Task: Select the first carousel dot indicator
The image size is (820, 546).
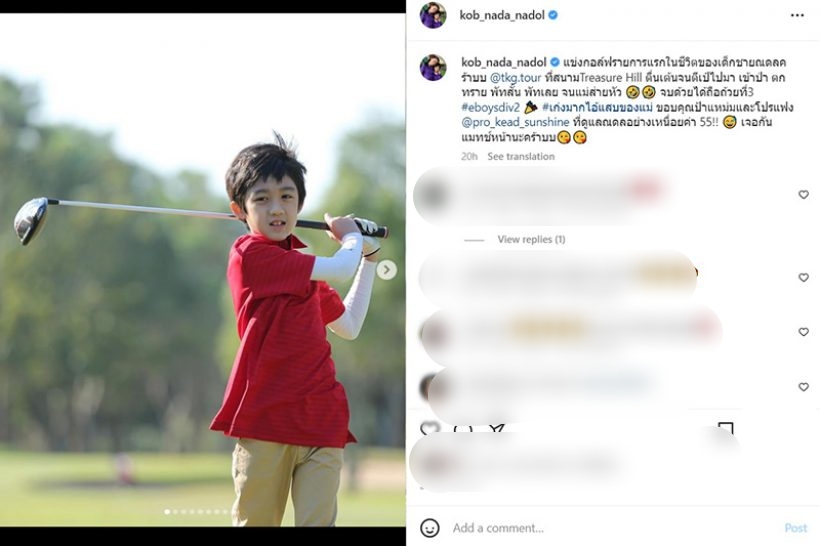Action: pos(167,512)
